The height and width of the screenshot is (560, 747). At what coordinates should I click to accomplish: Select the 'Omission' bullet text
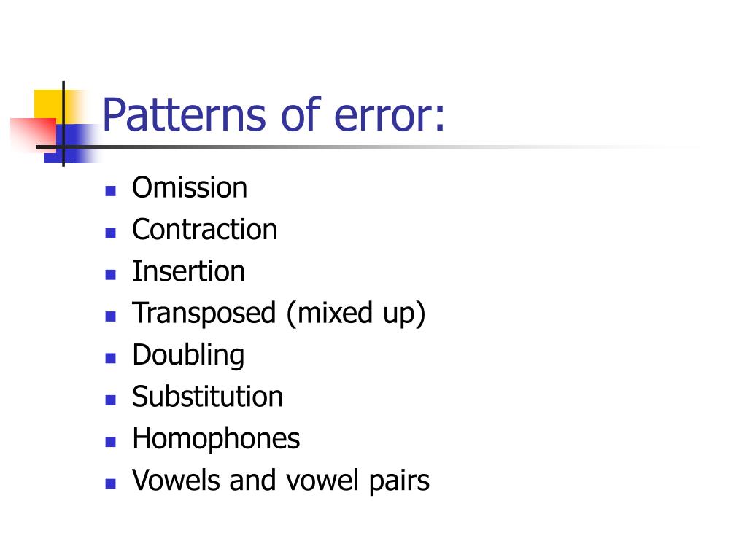(x=190, y=187)
